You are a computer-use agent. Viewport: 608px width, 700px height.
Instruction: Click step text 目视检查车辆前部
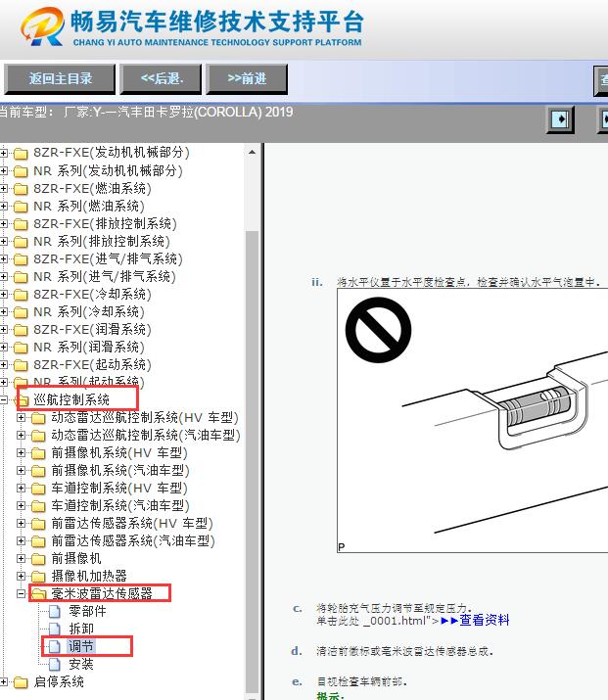coord(361,681)
